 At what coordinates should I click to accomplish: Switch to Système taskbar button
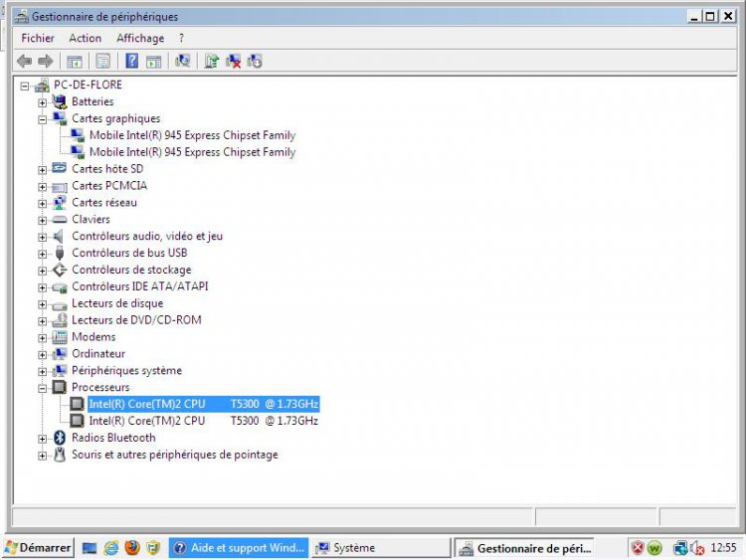[x=381, y=548]
